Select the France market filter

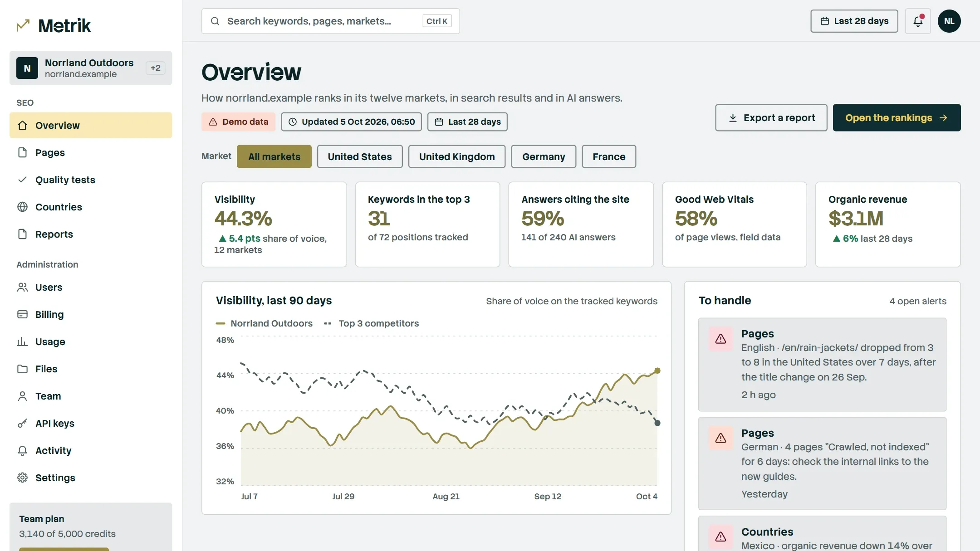coord(609,156)
